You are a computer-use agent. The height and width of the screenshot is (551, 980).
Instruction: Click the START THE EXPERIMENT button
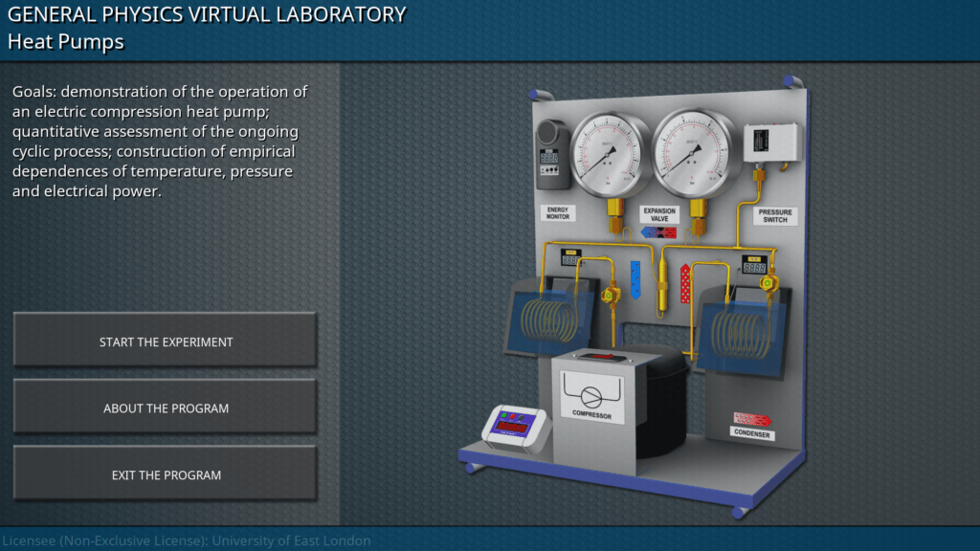coord(166,342)
